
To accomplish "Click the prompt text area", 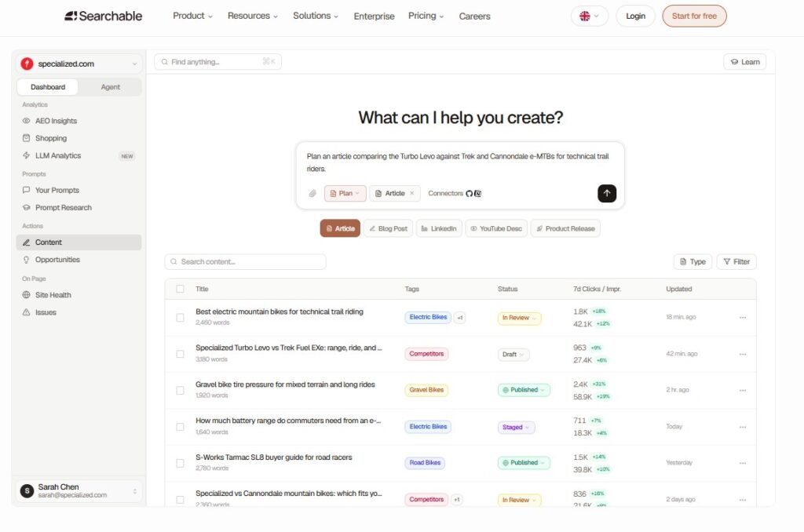I will click(458, 162).
